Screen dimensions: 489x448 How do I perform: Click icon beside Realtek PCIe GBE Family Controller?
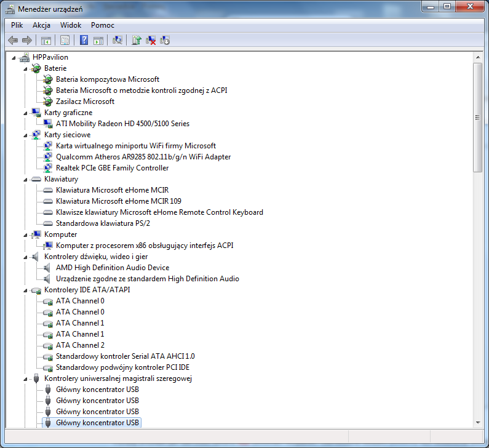pyautogui.click(x=48, y=168)
